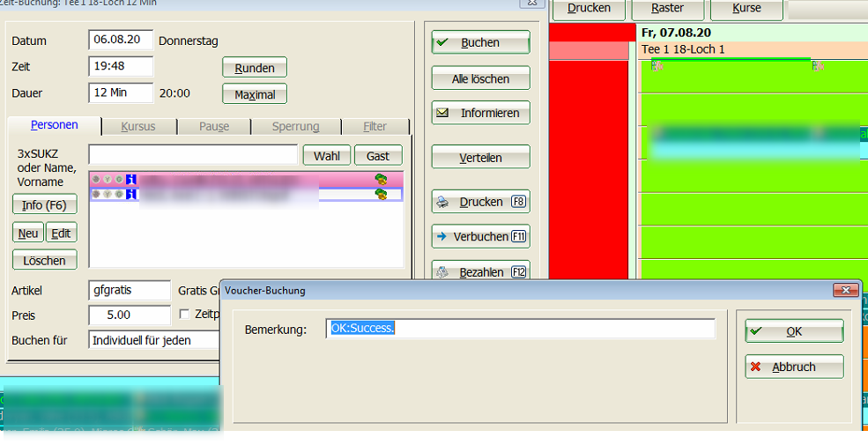The width and height of the screenshot is (868, 445).
Task: Switch to the Sperrung tab
Action: coord(295,127)
